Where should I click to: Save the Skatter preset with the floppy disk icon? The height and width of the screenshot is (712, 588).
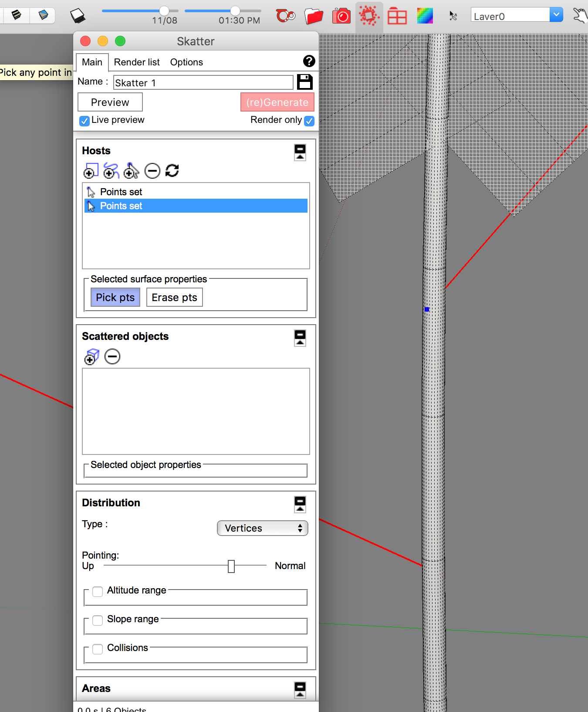pyautogui.click(x=304, y=82)
